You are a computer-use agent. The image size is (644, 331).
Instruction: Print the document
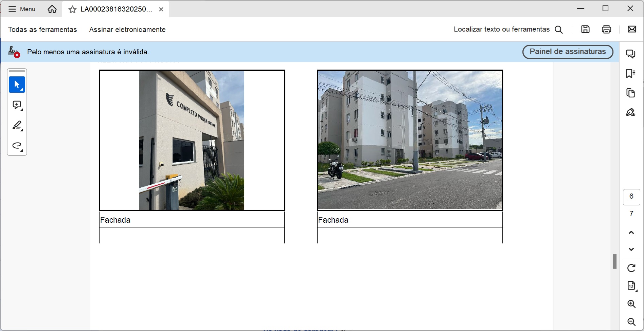point(606,30)
